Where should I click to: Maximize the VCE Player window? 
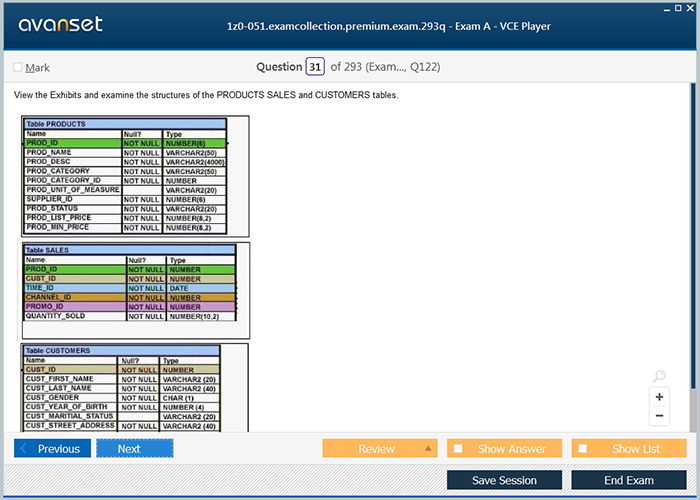pyautogui.click(x=678, y=8)
